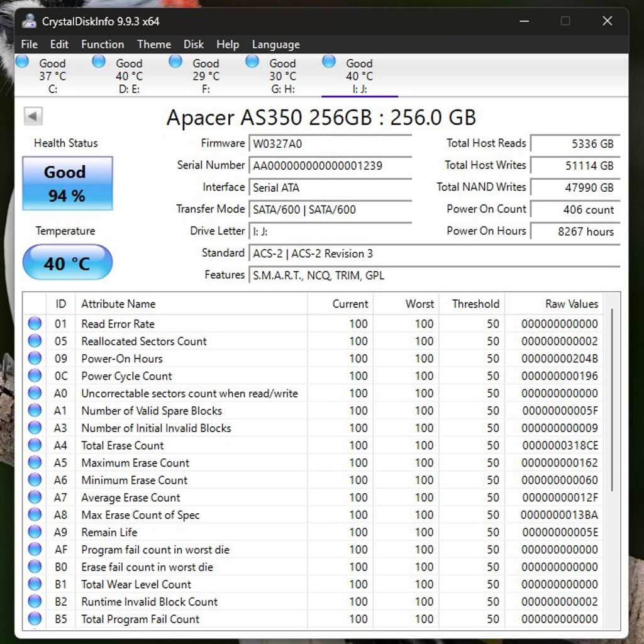The image size is (644, 644).
Task: Click the Serial Number field
Action: point(330,165)
